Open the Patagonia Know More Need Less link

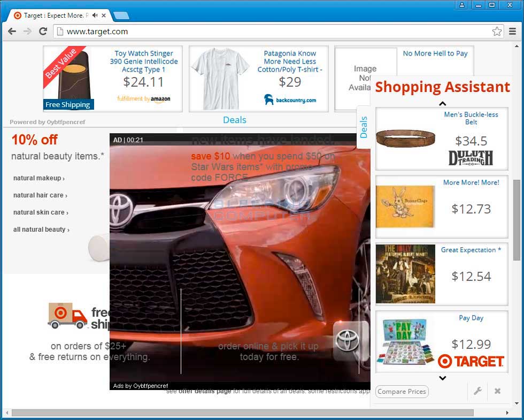click(290, 61)
